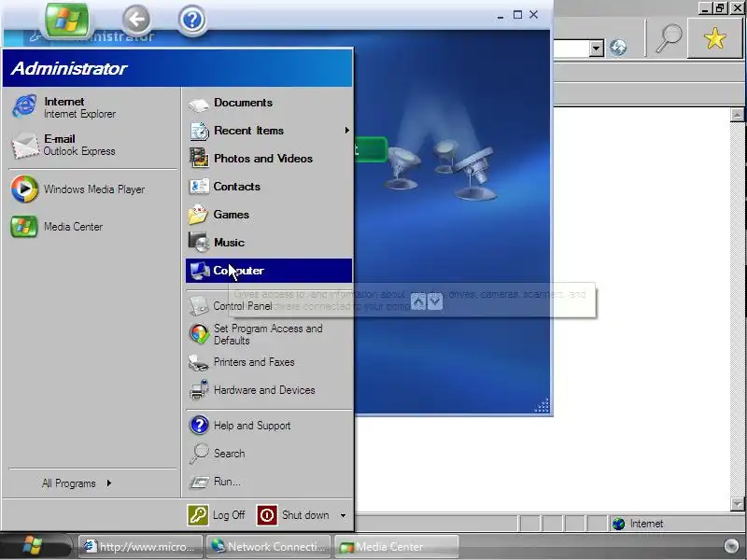Open E-mail Outlook Express
This screenshot has height=560, width=747.
pos(92,145)
